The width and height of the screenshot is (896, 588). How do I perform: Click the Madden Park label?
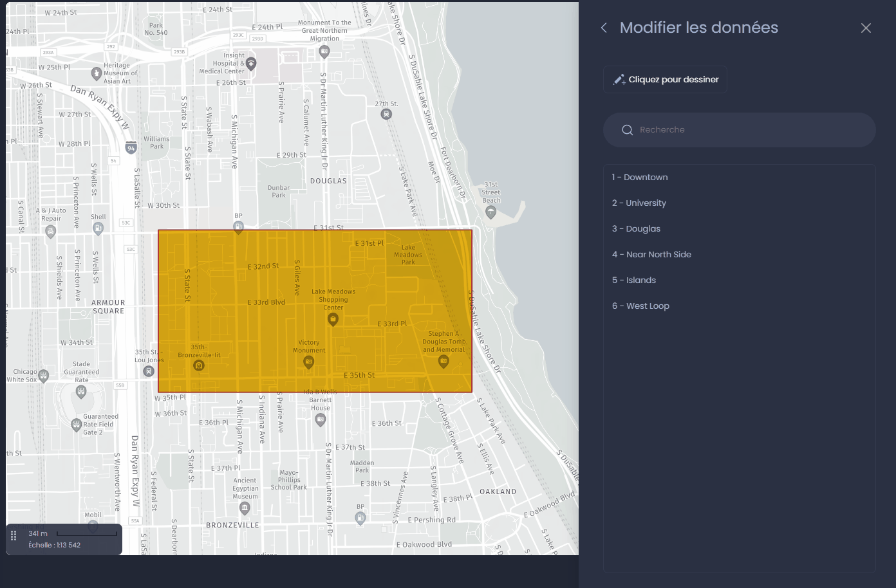coord(362,466)
